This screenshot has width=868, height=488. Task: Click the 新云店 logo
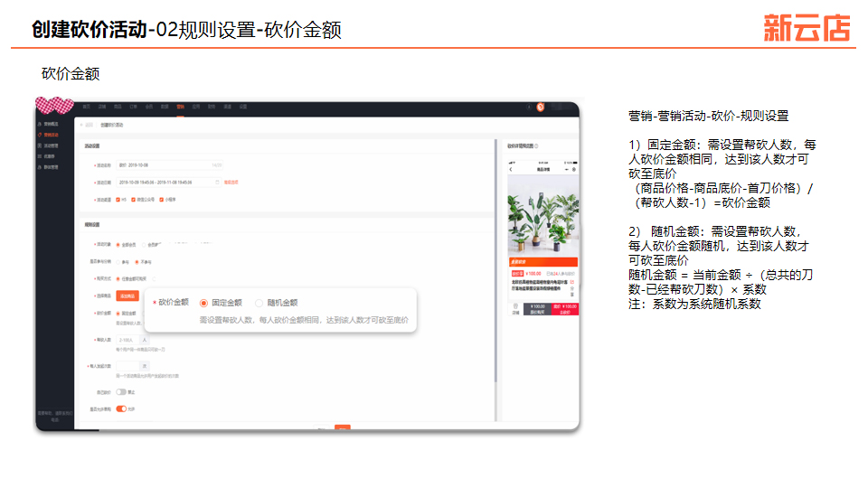807,28
